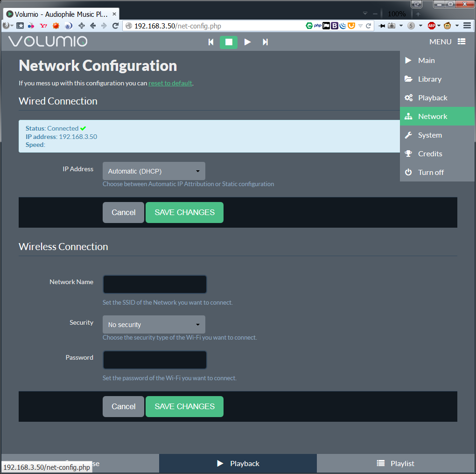Click the php icon in address bar
Image resolution: width=476 pixels, height=474 pixels.
318,26
